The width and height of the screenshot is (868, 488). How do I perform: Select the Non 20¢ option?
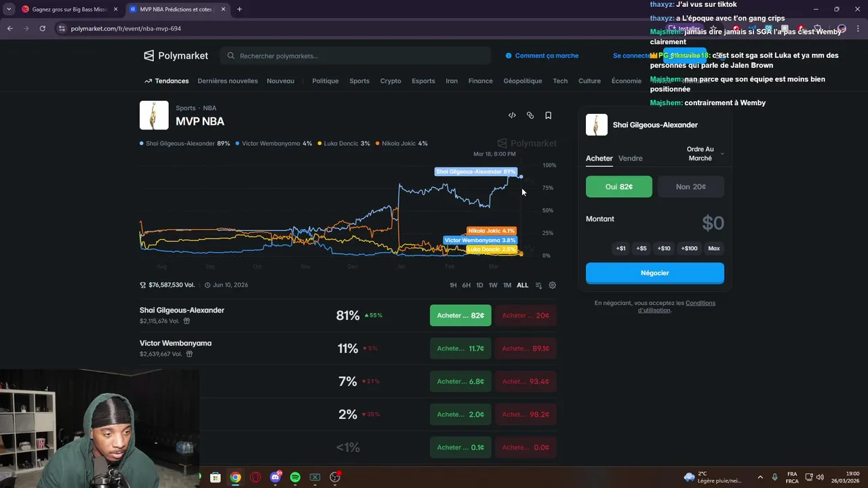pos(691,186)
